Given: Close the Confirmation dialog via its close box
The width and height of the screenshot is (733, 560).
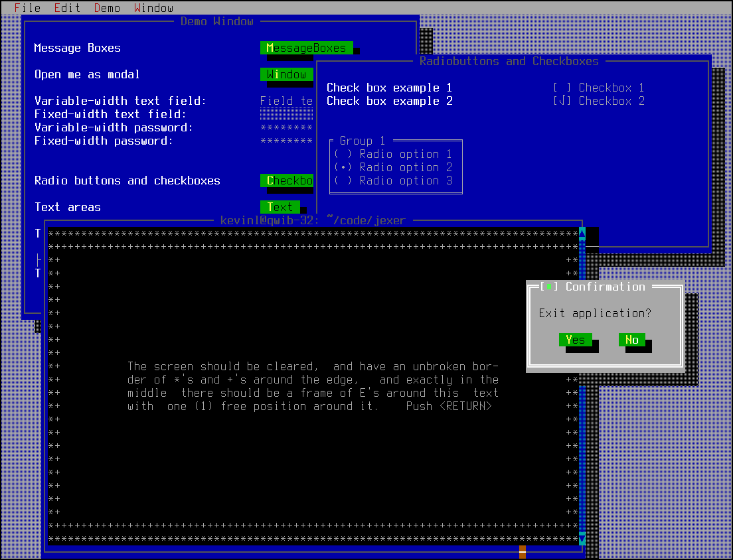Looking at the screenshot, I should click(x=548, y=287).
